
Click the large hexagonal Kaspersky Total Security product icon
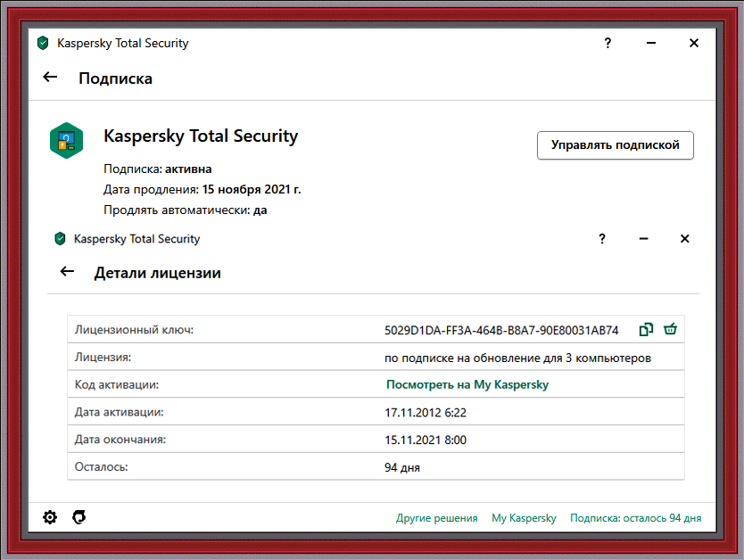pyautogui.click(x=66, y=140)
